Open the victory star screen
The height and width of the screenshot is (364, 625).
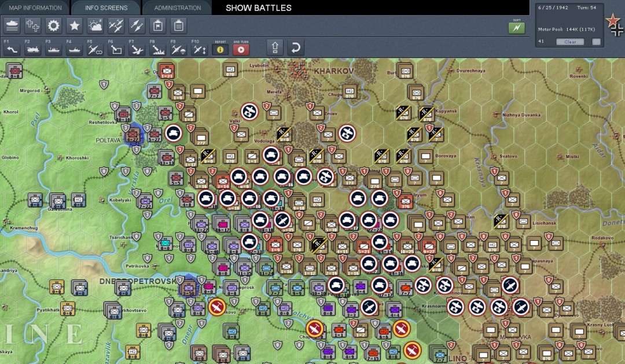[x=75, y=25]
